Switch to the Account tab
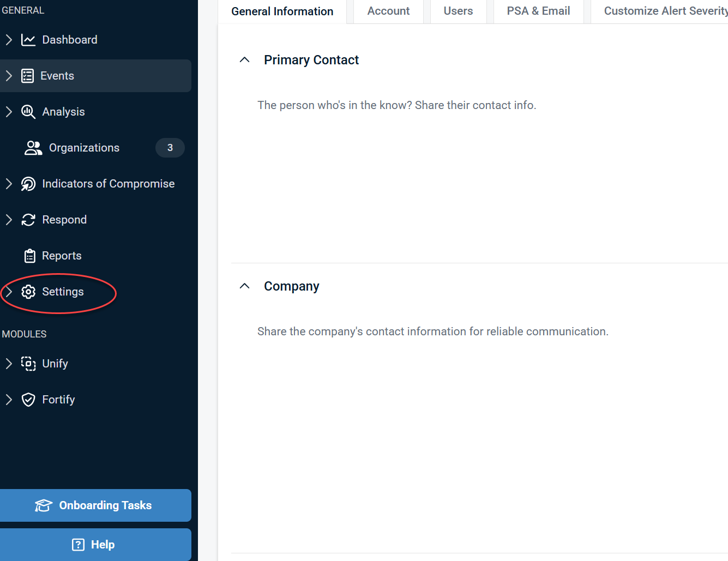728x561 pixels. (388, 11)
